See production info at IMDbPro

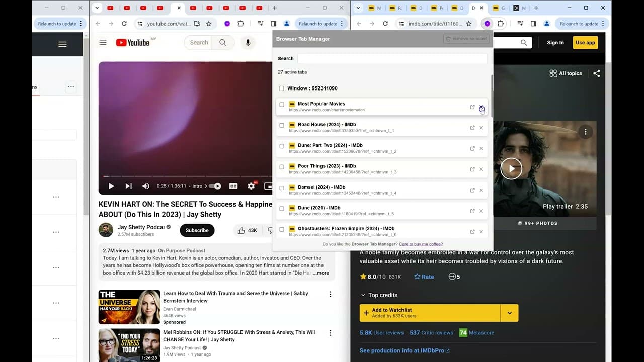(x=405, y=350)
